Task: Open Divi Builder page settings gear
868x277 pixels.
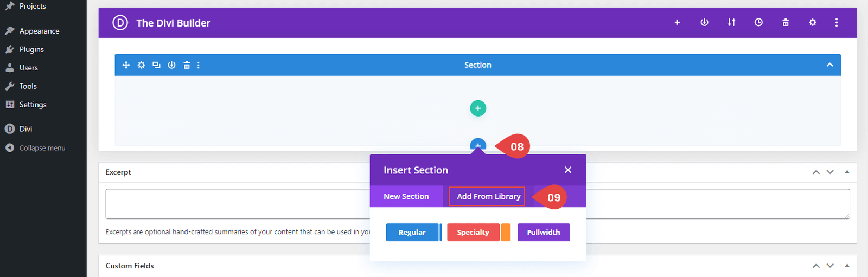Action: tap(813, 22)
